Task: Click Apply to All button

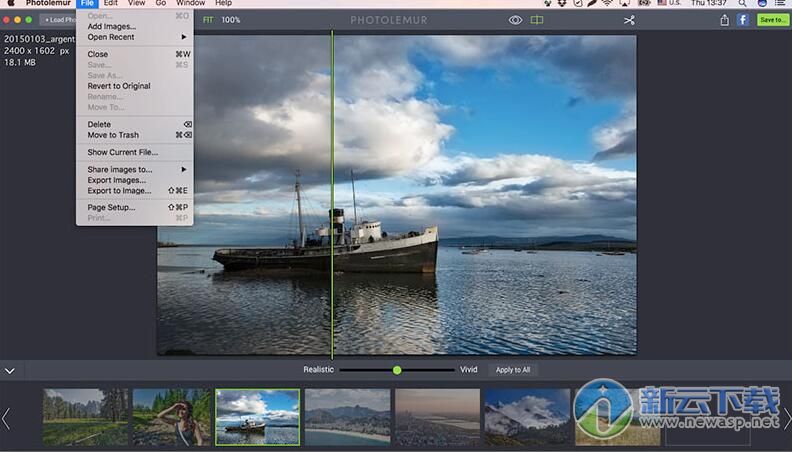Action: click(x=513, y=370)
